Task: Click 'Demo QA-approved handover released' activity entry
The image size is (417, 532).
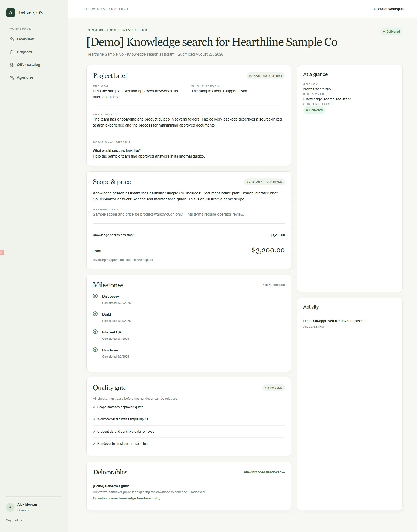Action: click(x=333, y=321)
